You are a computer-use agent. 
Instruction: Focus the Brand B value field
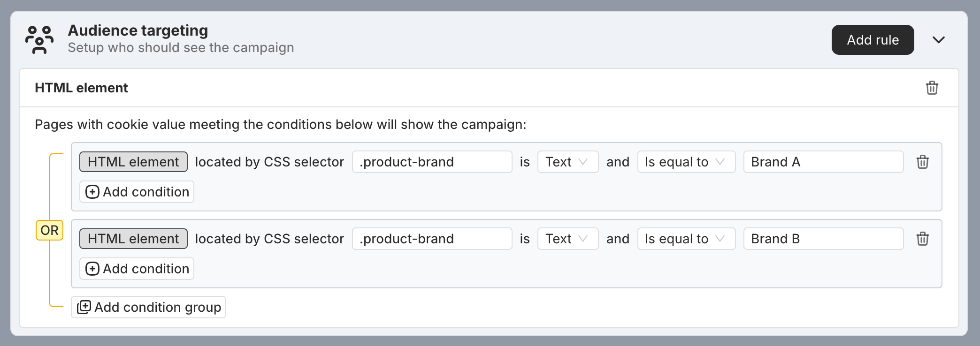tap(823, 239)
